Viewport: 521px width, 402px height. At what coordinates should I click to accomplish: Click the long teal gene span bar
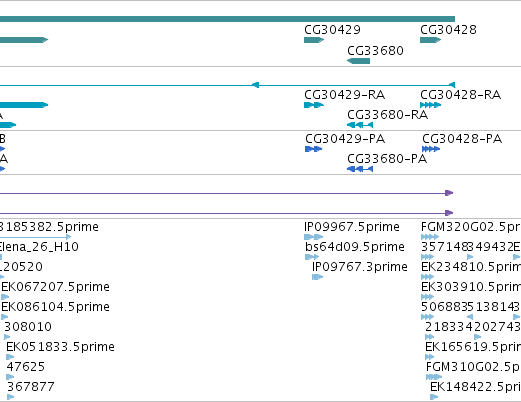pos(227,19)
